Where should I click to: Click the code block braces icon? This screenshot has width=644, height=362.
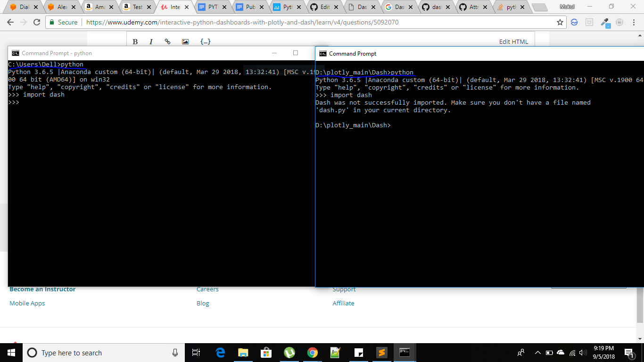[205, 41]
